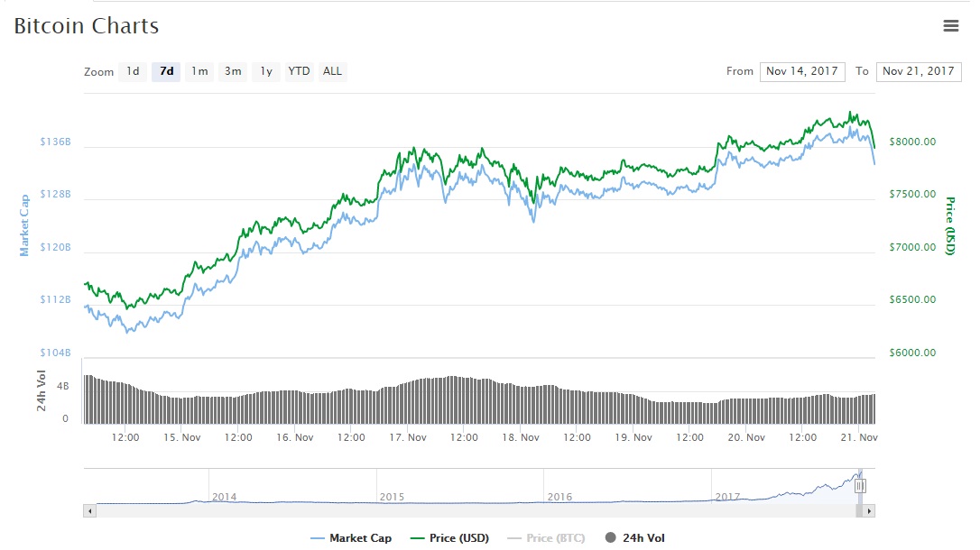
Task: Click the 2014 label in navigator
Action: (225, 497)
